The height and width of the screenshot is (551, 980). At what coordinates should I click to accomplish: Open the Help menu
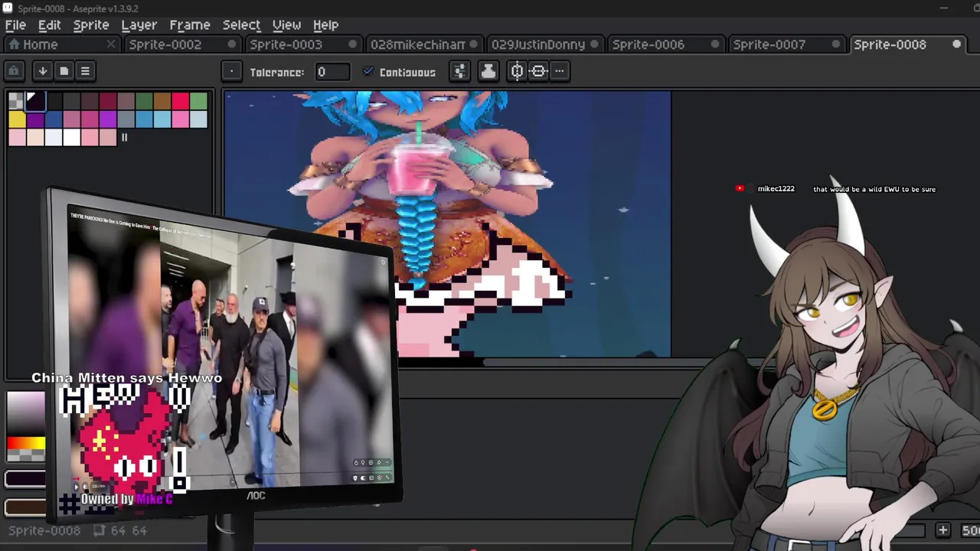[325, 24]
